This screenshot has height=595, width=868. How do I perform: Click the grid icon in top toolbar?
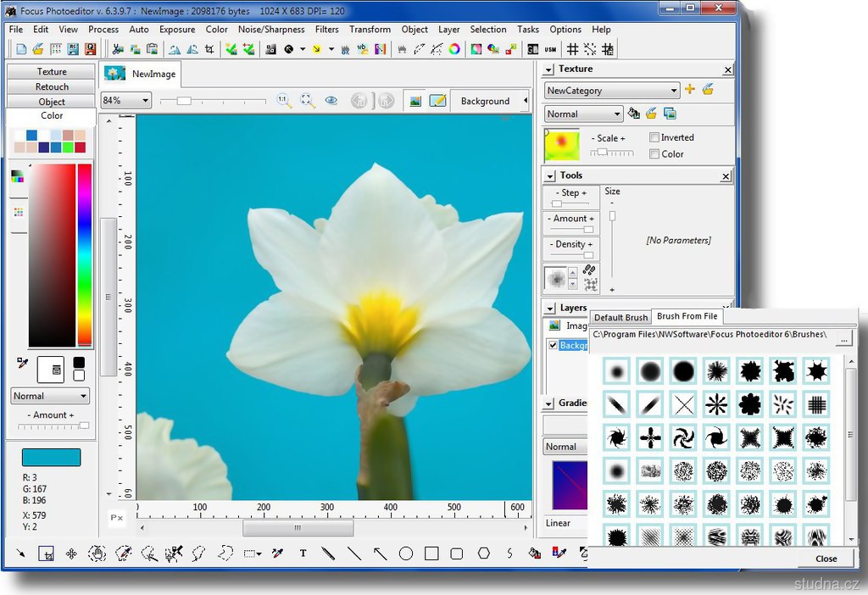tap(573, 49)
